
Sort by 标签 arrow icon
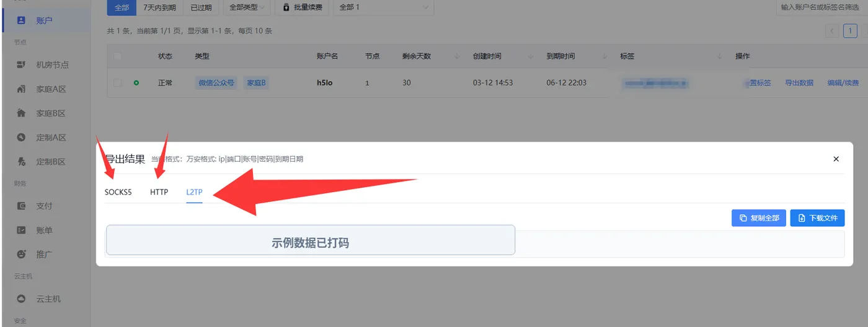pos(720,56)
